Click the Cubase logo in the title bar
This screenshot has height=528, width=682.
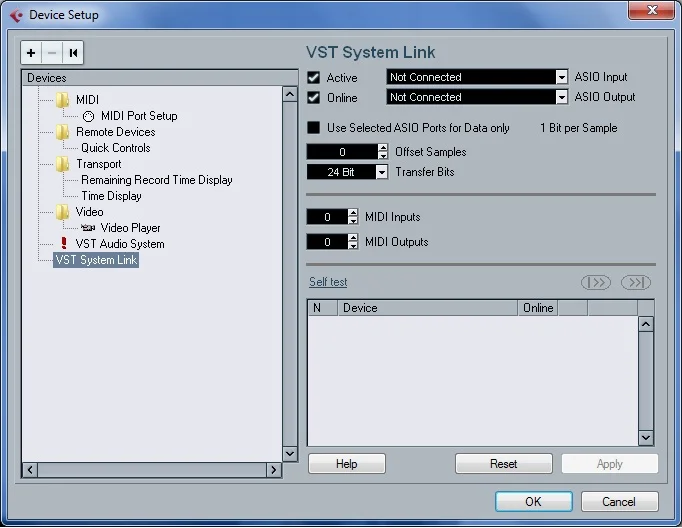click(17, 15)
